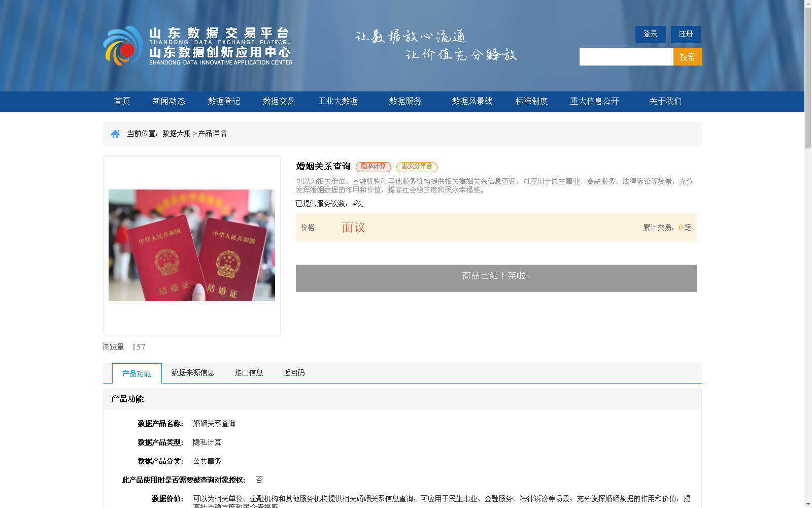
Task: Click the 隐私计算 tag badge
Action: click(x=374, y=167)
